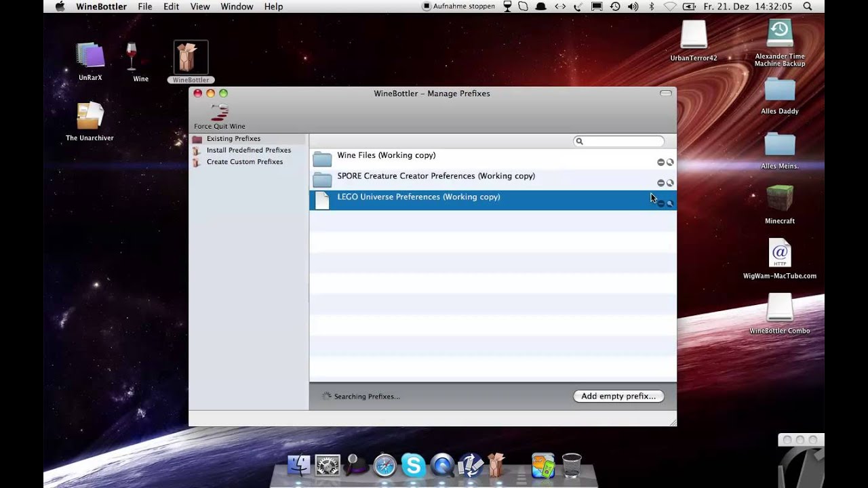Open the File menu
Viewport: 868px width, 488px height.
click(x=145, y=6)
